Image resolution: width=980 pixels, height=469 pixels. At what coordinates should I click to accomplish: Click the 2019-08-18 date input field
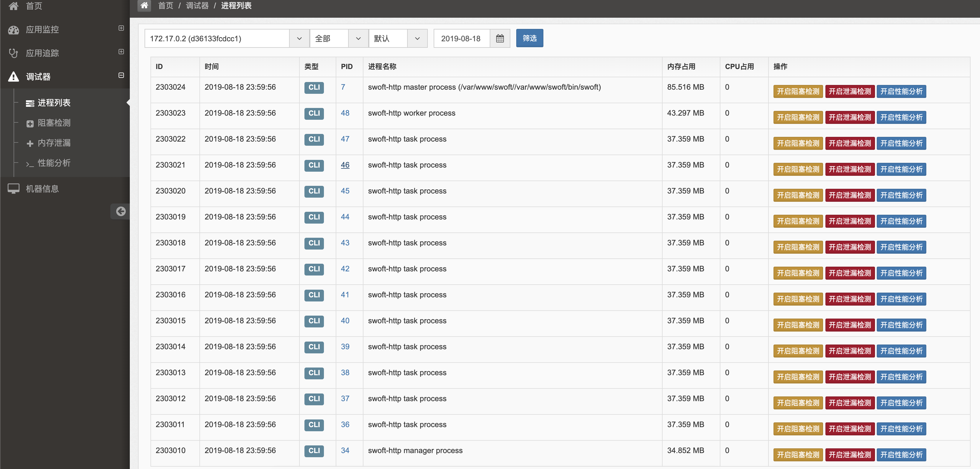tap(461, 38)
